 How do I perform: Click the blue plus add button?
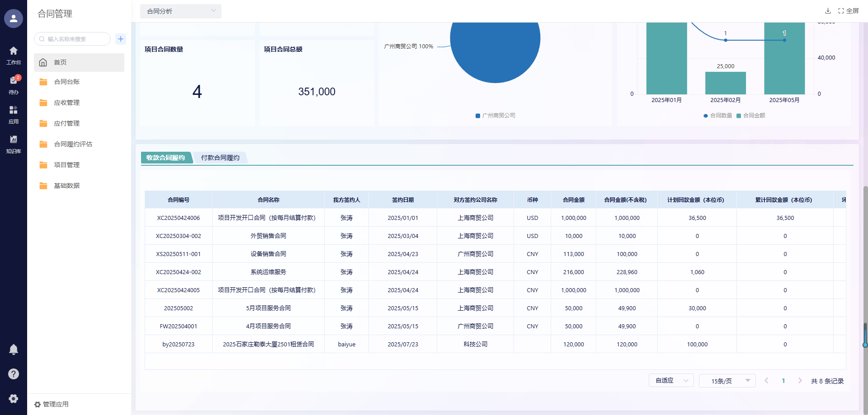pyautogui.click(x=121, y=39)
